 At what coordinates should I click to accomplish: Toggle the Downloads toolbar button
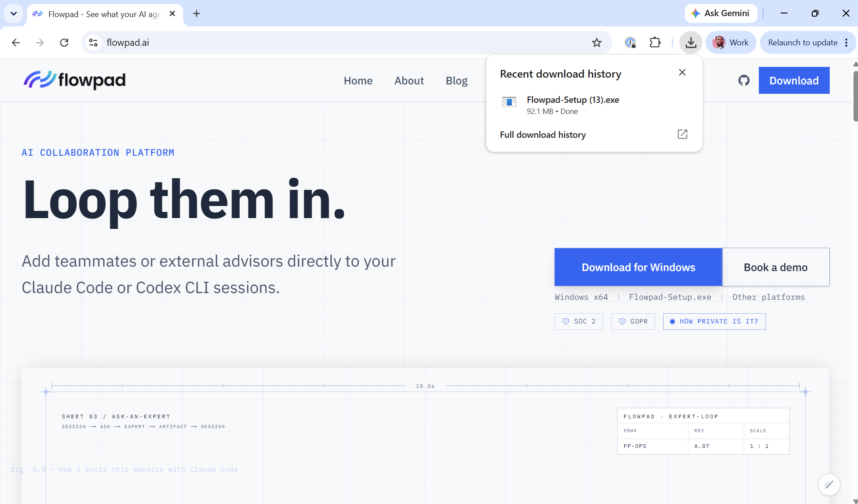click(x=691, y=43)
